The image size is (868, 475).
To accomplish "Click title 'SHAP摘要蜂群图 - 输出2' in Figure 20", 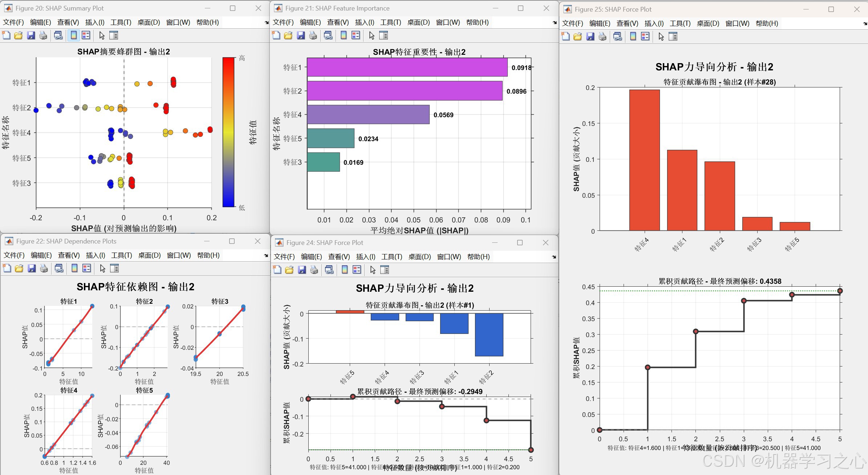I will pos(123,52).
